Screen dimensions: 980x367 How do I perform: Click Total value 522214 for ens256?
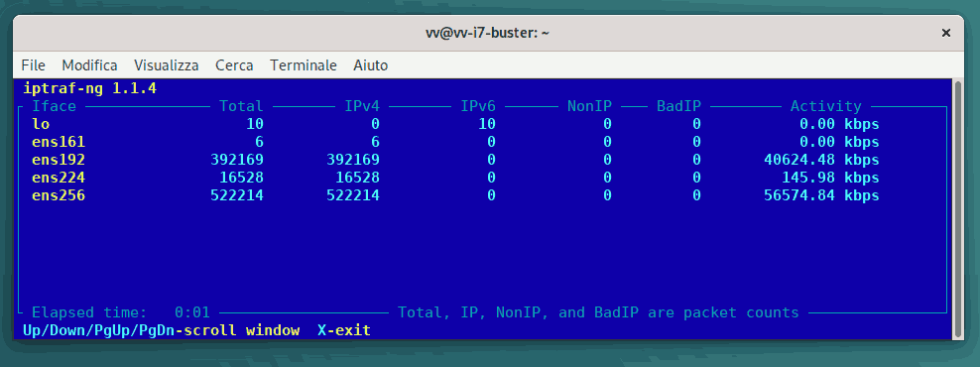tap(237, 195)
